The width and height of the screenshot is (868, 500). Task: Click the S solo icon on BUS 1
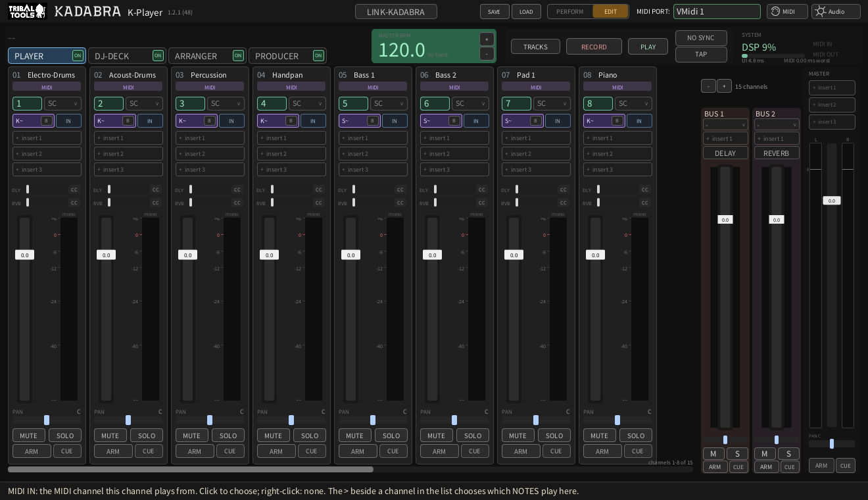[737, 453]
